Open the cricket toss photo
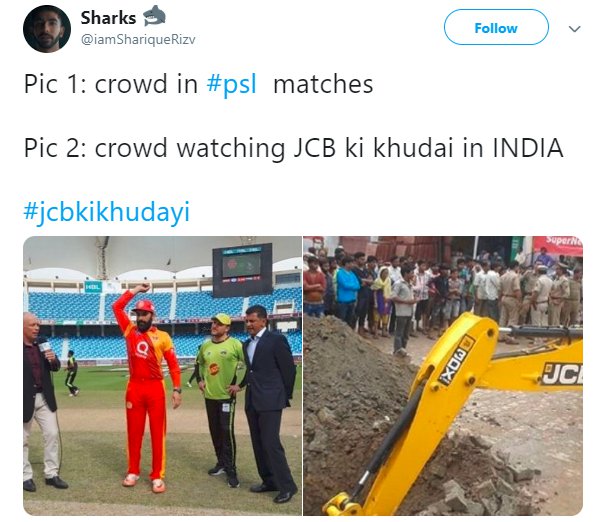Viewport: 609px width, 522px height. [x=162, y=376]
